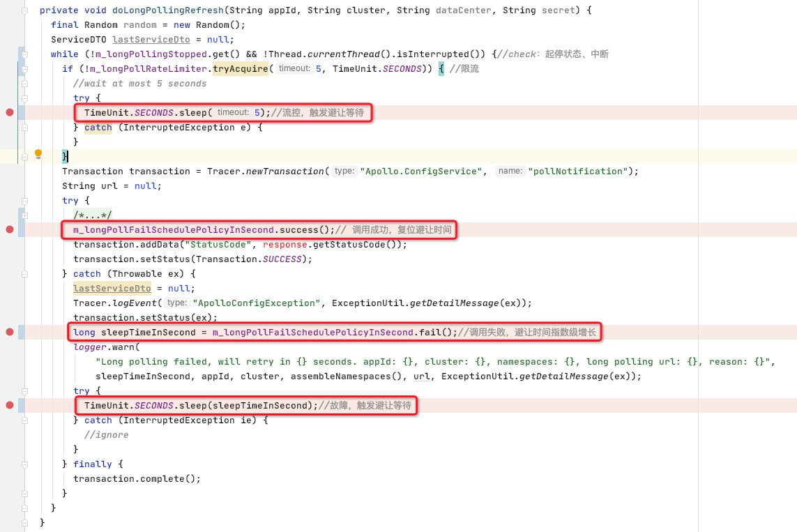The width and height of the screenshot is (797, 532).
Task: Click the secret parameter in method signature
Action: tap(558, 10)
